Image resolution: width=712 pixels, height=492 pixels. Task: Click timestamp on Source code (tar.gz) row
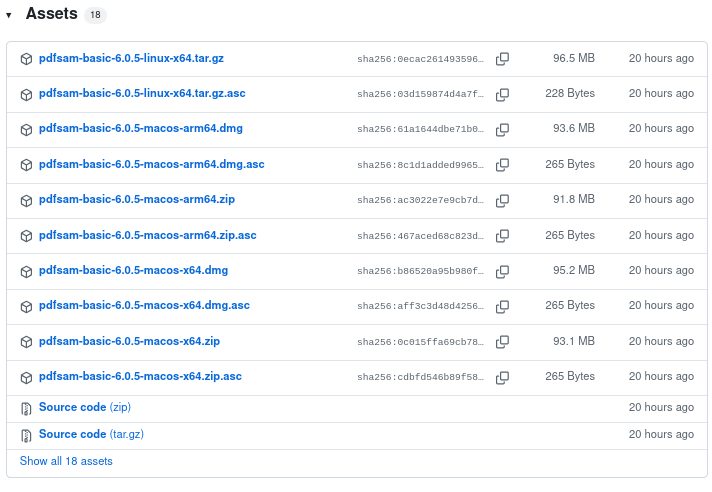661,434
